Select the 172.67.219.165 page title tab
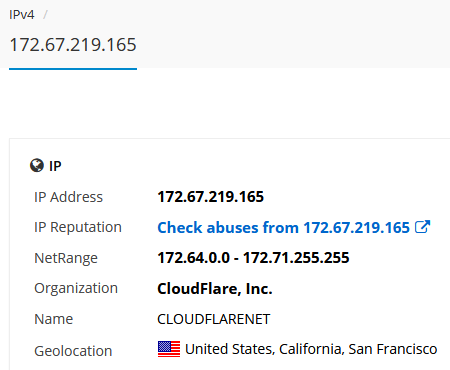The width and height of the screenshot is (450, 370). click(73, 45)
